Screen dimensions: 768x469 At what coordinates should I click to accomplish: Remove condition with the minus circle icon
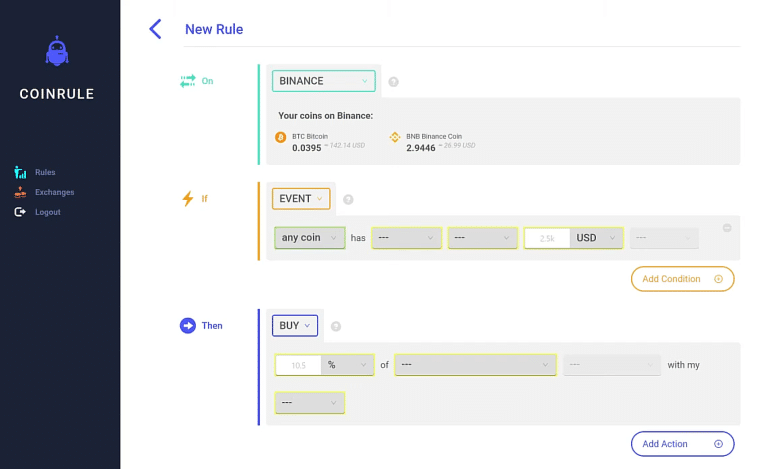click(x=727, y=228)
